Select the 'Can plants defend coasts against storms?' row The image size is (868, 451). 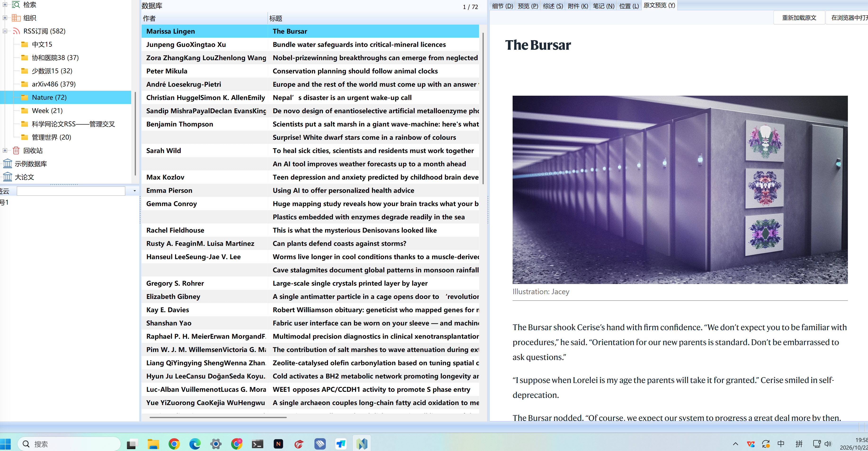[310, 243]
